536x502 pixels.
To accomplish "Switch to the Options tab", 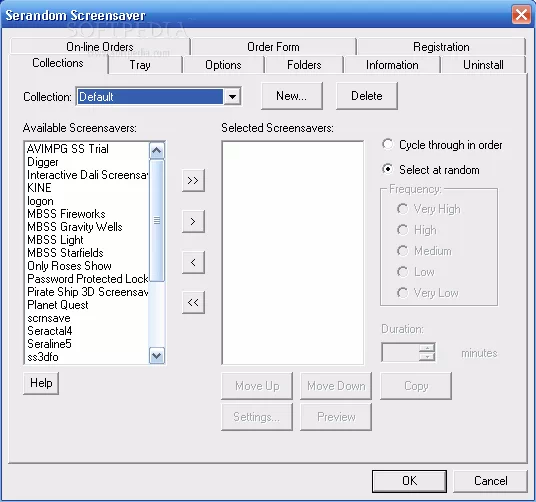I will (x=223, y=65).
